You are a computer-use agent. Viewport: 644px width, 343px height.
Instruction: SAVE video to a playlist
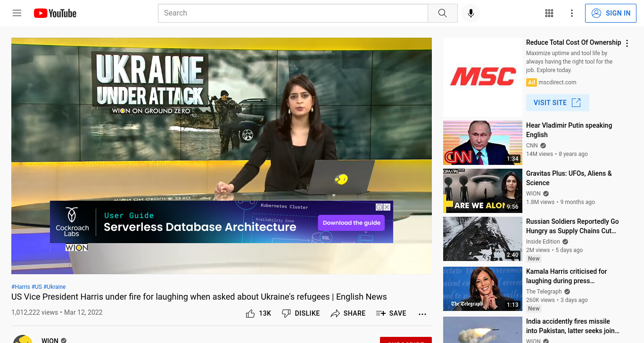[391, 313]
